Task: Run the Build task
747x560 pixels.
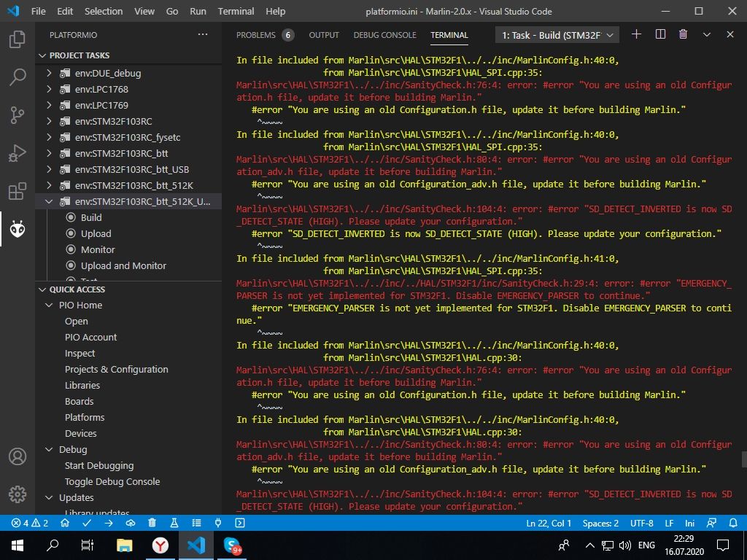Action: [91, 217]
